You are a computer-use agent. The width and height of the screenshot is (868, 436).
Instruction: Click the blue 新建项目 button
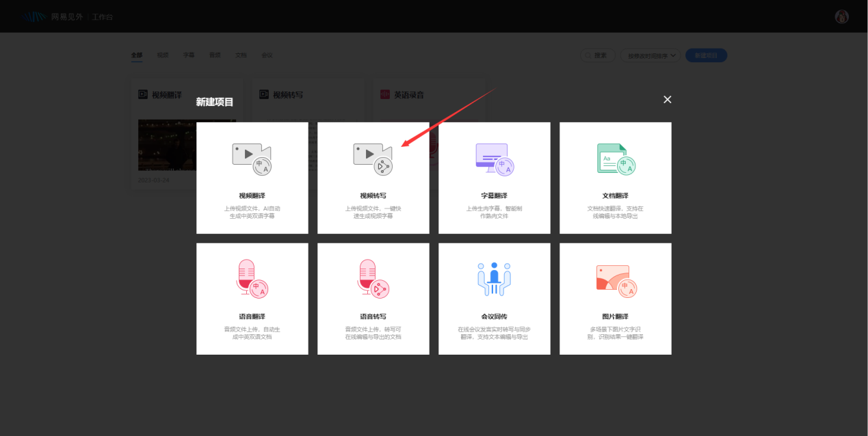point(706,55)
